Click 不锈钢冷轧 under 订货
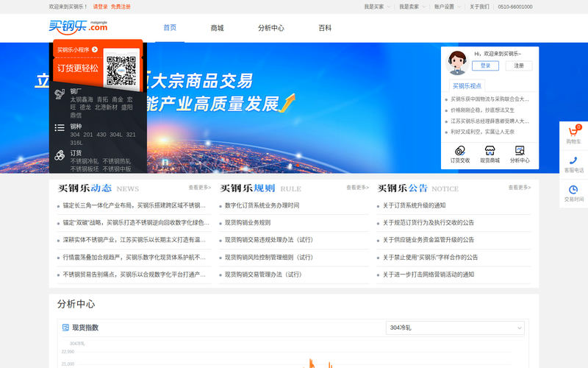The image size is (588, 368). pyautogui.click(x=85, y=161)
